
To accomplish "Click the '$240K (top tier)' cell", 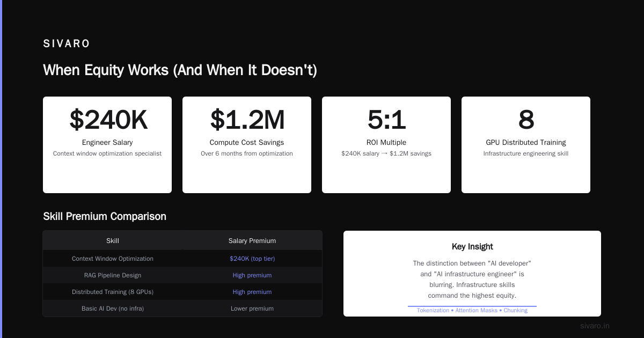I will (x=252, y=259).
